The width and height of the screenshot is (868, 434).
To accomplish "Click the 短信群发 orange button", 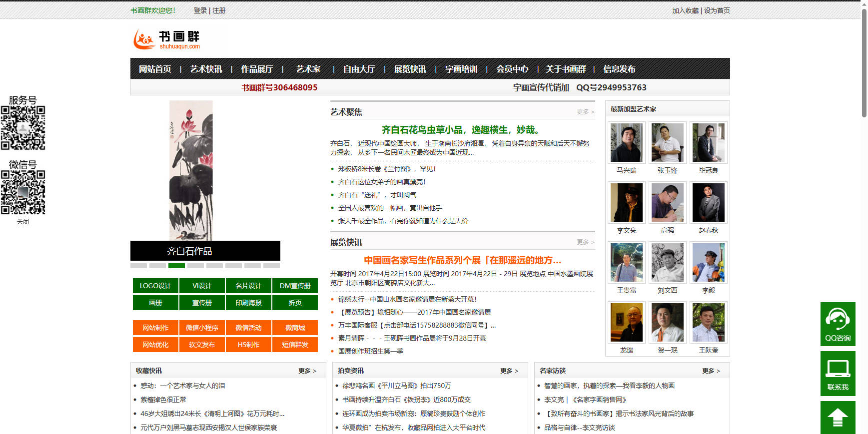I will 295,345.
